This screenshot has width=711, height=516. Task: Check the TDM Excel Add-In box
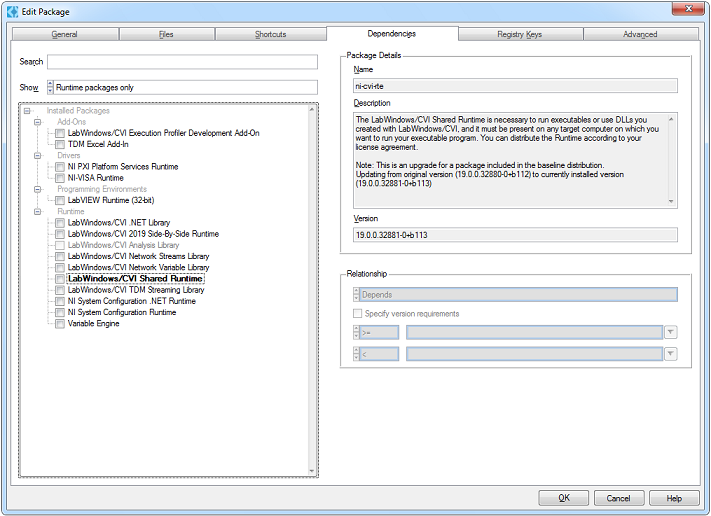[x=60, y=145]
